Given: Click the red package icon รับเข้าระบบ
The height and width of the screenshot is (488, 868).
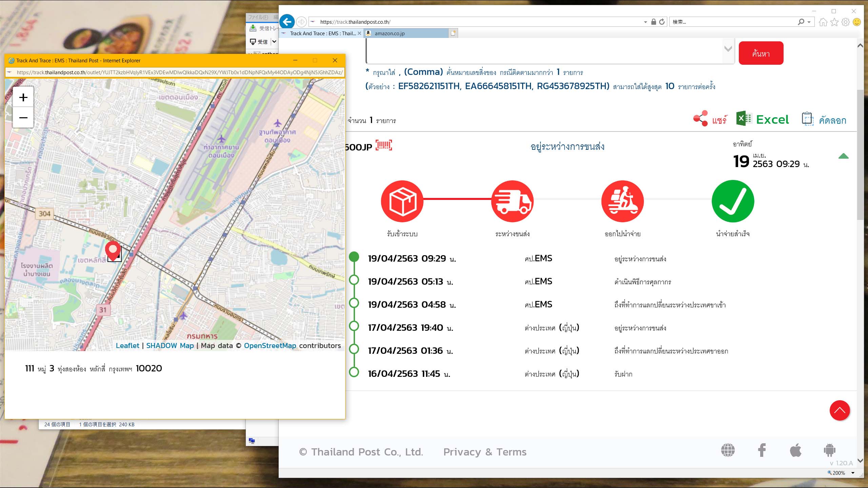Looking at the screenshot, I should (402, 201).
